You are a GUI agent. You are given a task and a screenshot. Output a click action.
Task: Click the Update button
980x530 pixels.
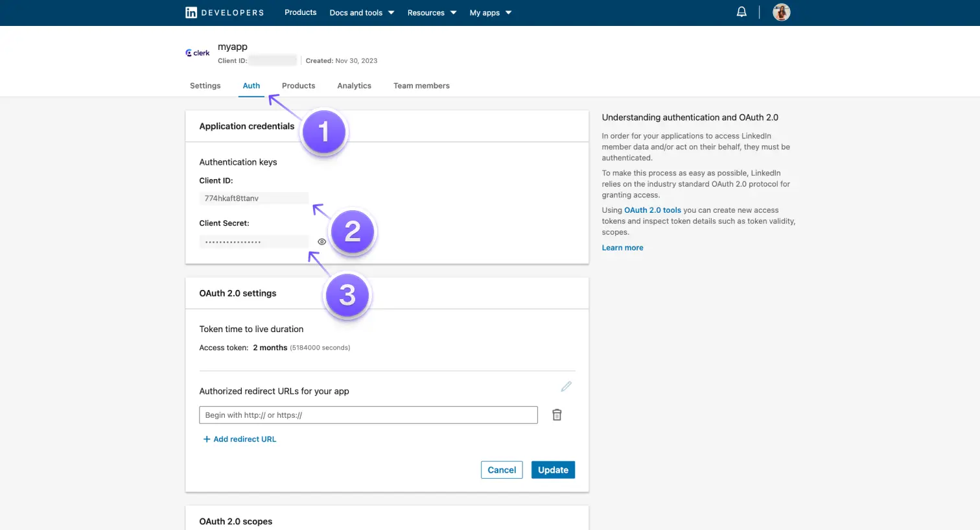pyautogui.click(x=552, y=469)
